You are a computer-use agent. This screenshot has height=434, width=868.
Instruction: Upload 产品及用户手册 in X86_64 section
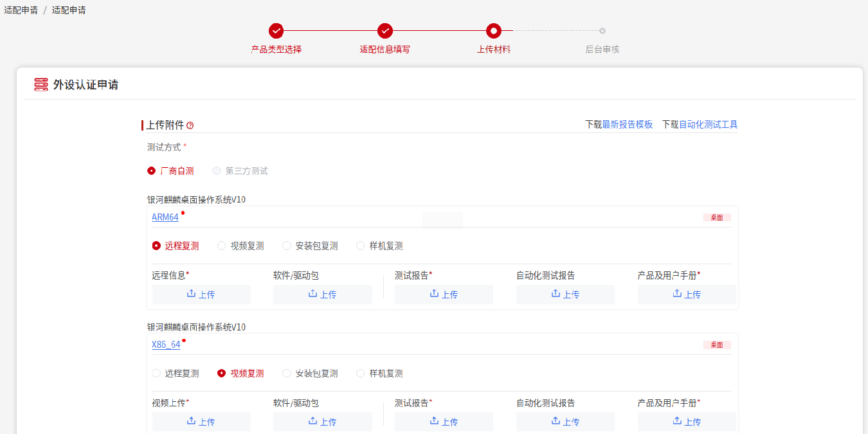tap(686, 422)
